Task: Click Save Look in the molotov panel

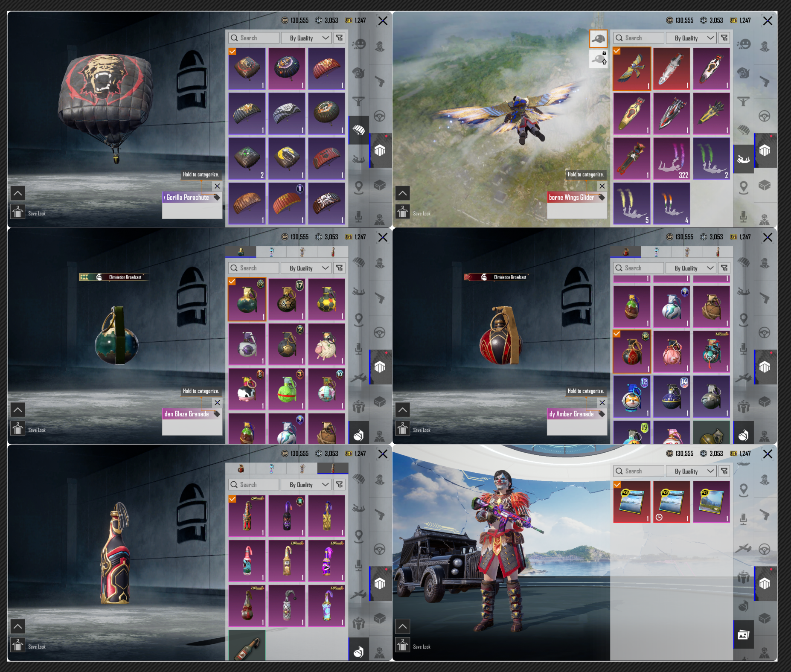Action: tap(37, 647)
